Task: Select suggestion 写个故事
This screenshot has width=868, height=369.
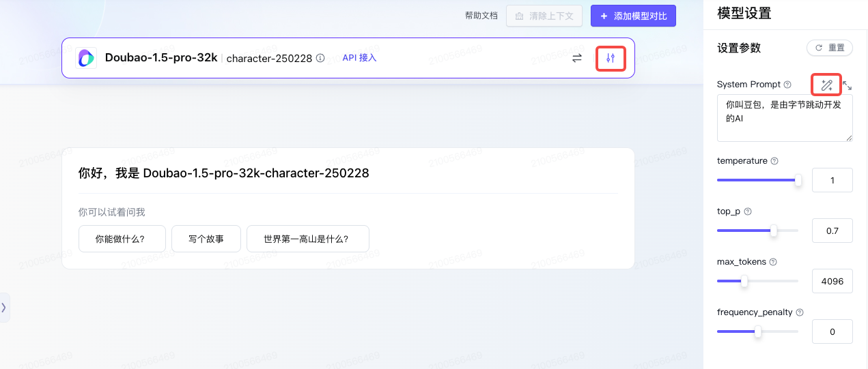Action: point(206,239)
